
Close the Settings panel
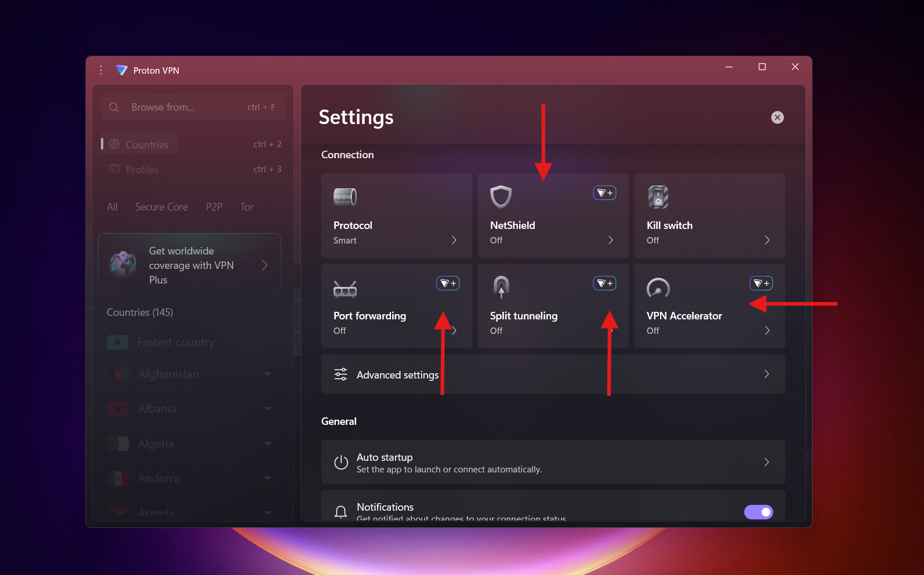(x=777, y=118)
